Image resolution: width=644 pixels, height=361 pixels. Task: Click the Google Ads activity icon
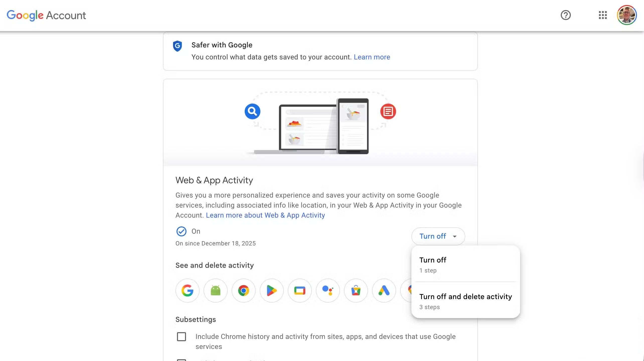384,290
